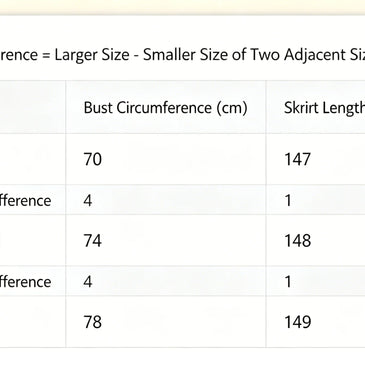
Task: Click the second 'fference' row label
Action: 26,282
